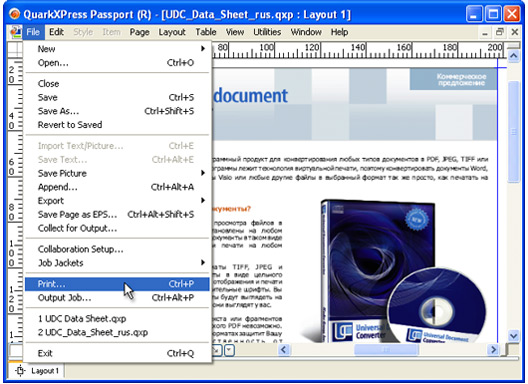Viewport: 528px width, 384px height.
Task: Open the File menu
Action: pyautogui.click(x=33, y=32)
